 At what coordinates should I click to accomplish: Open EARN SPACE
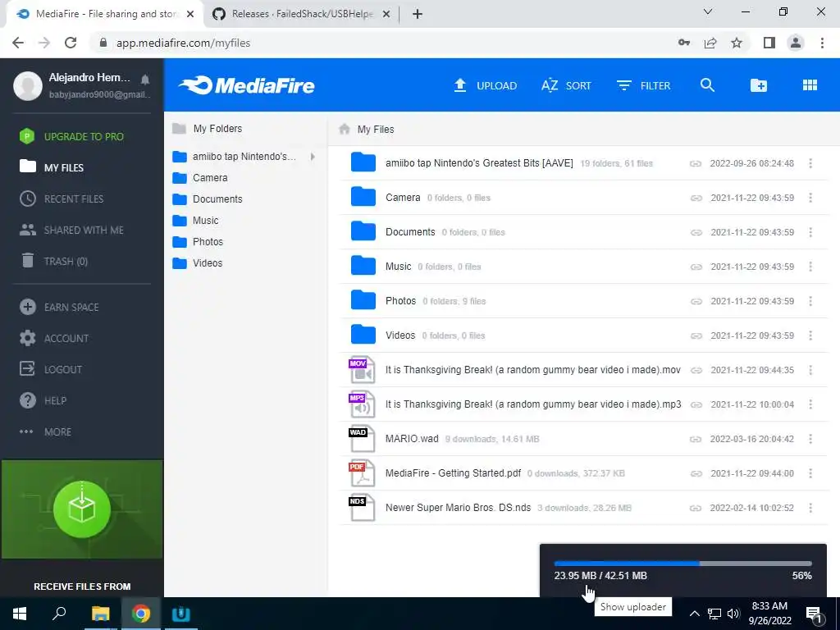59,307
